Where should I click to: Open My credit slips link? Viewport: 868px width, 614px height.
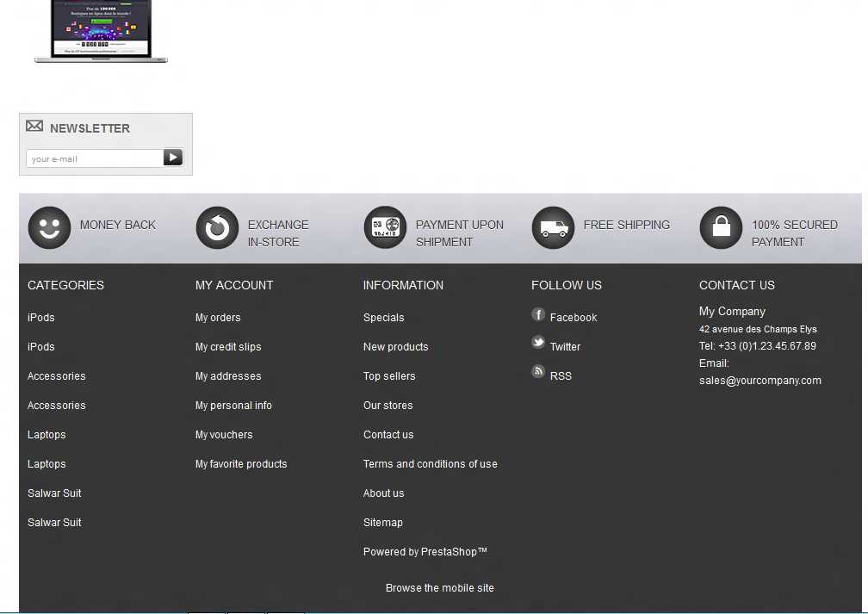coord(228,347)
